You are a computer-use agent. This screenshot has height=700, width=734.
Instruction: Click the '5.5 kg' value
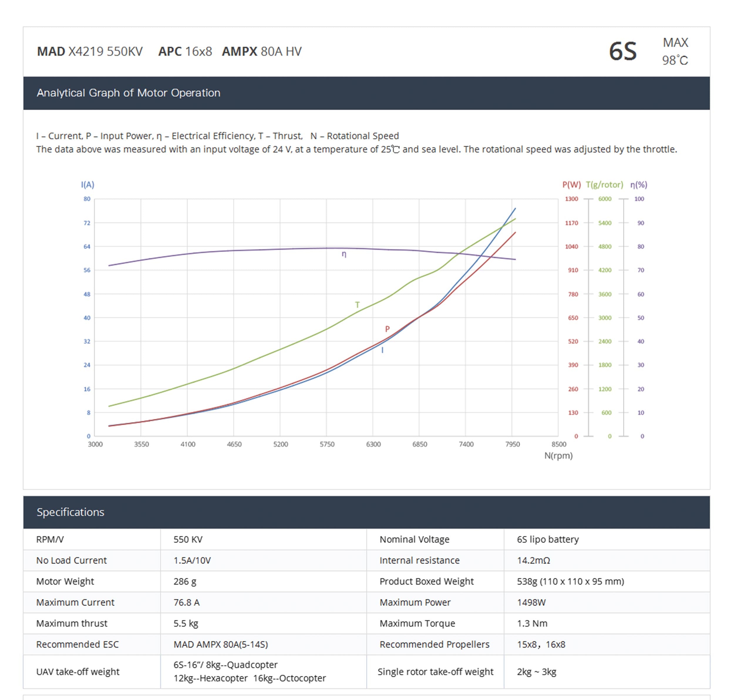[186, 623]
